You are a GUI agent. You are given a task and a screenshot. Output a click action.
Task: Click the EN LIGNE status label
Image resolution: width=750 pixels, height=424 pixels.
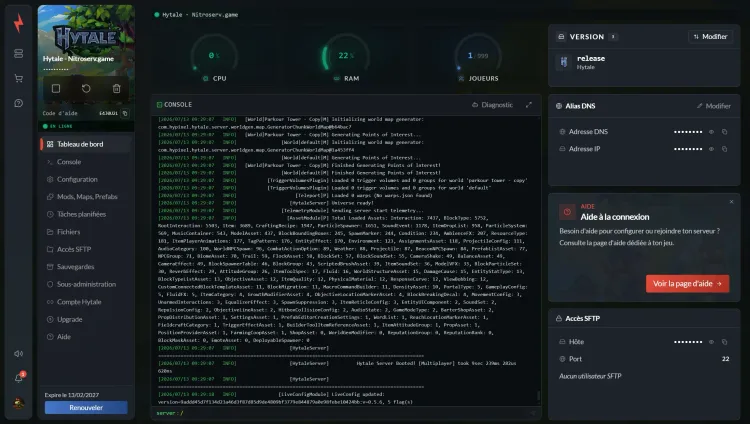[x=61, y=126]
